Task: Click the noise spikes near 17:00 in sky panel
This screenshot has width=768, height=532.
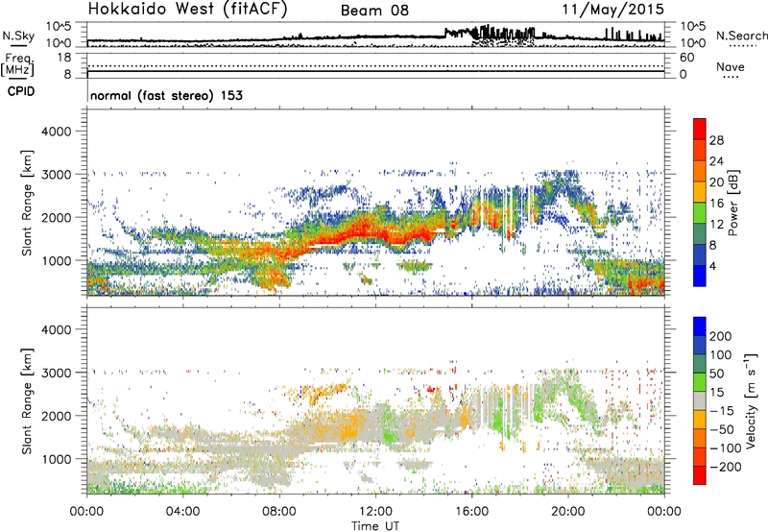Action: [505, 34]
